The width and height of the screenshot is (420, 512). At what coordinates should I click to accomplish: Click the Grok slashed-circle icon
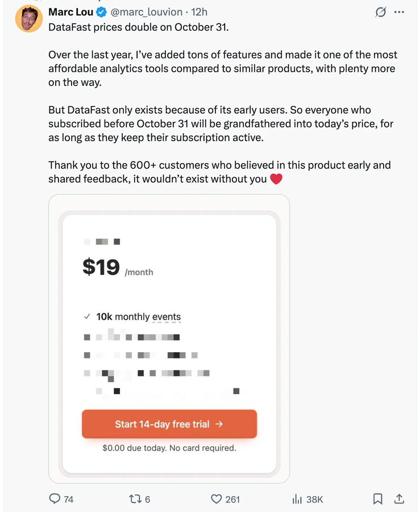click(x=381, y=12)
